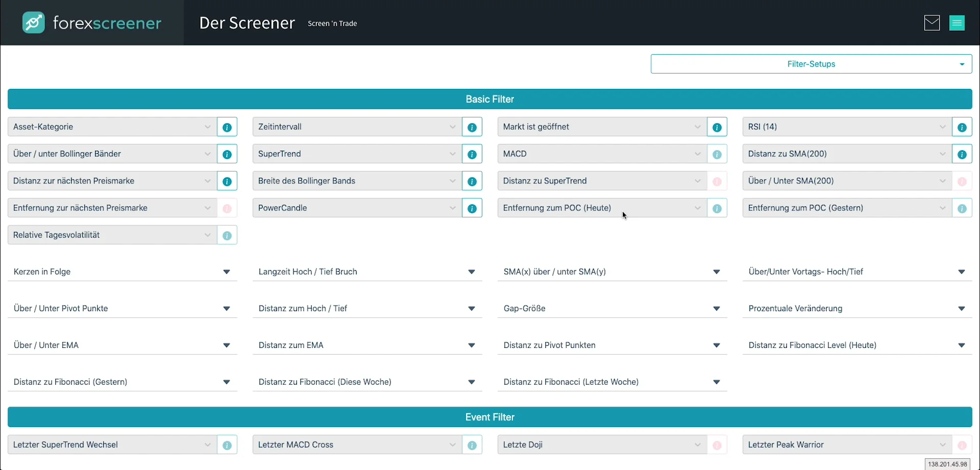Expand the Distanz zum EMA filter

(367, 345)
